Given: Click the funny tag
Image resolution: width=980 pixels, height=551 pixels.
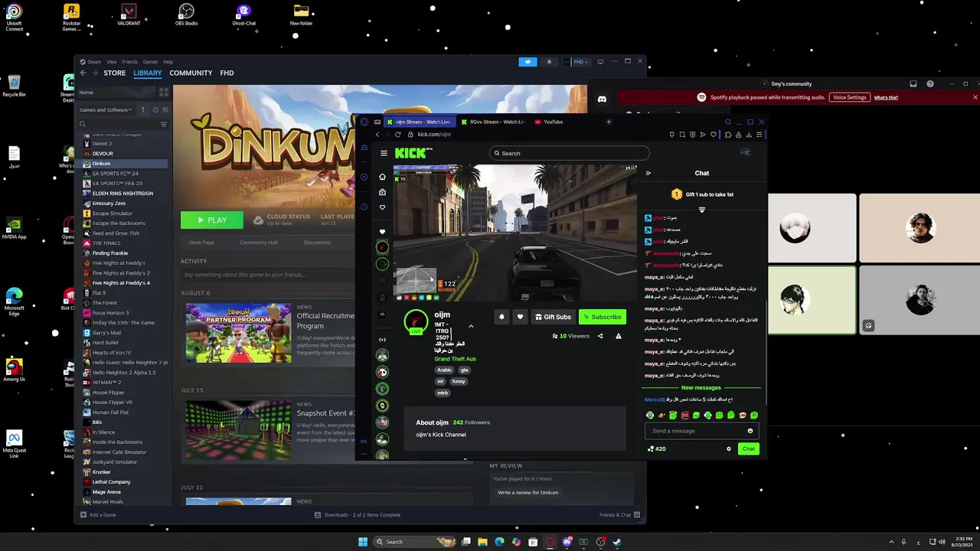Looking at the screenshot, I should coord(459,381).
